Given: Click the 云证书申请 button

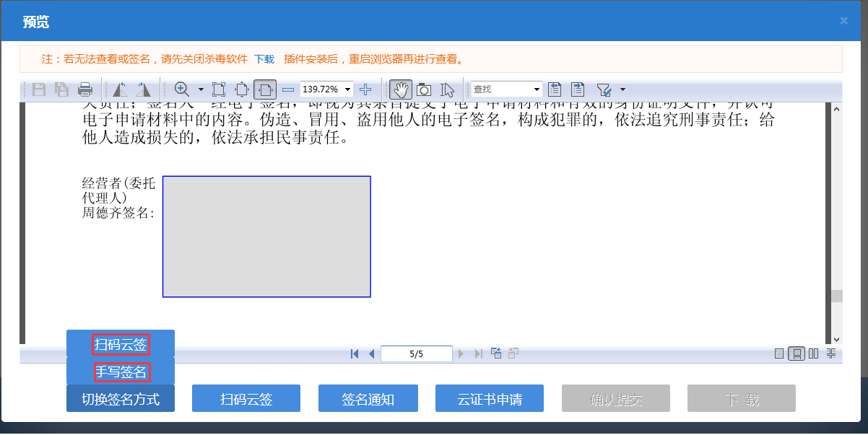Looking at the screenshot, I should (x=489, y=397).
